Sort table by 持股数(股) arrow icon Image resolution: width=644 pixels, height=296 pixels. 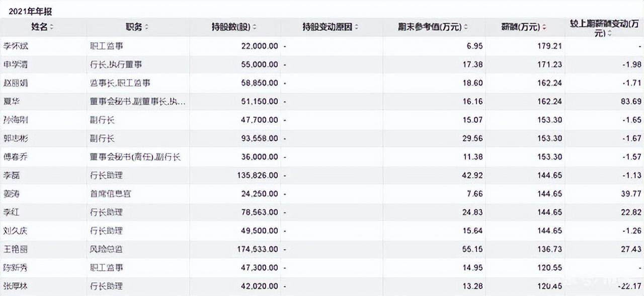pos(255,27)
